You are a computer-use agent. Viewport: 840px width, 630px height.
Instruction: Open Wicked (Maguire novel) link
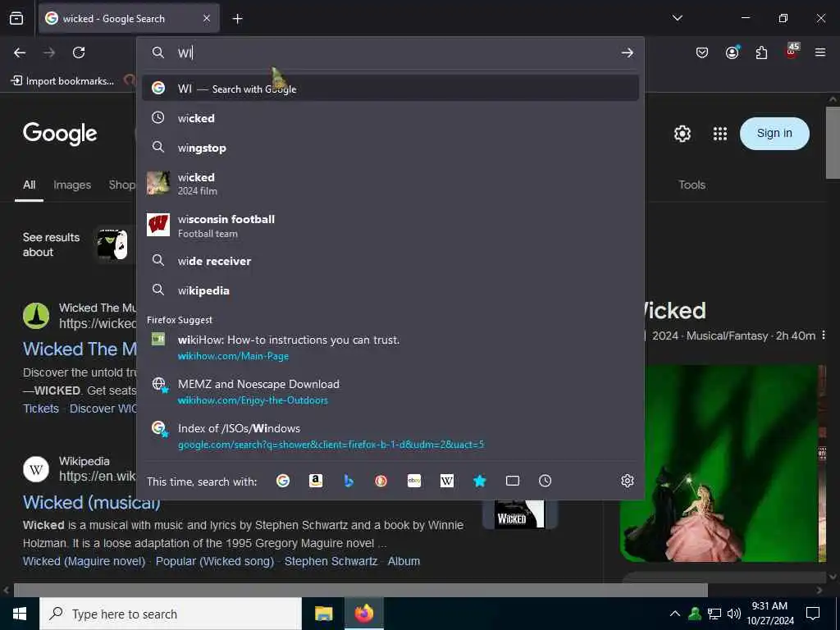click(84, 561)
